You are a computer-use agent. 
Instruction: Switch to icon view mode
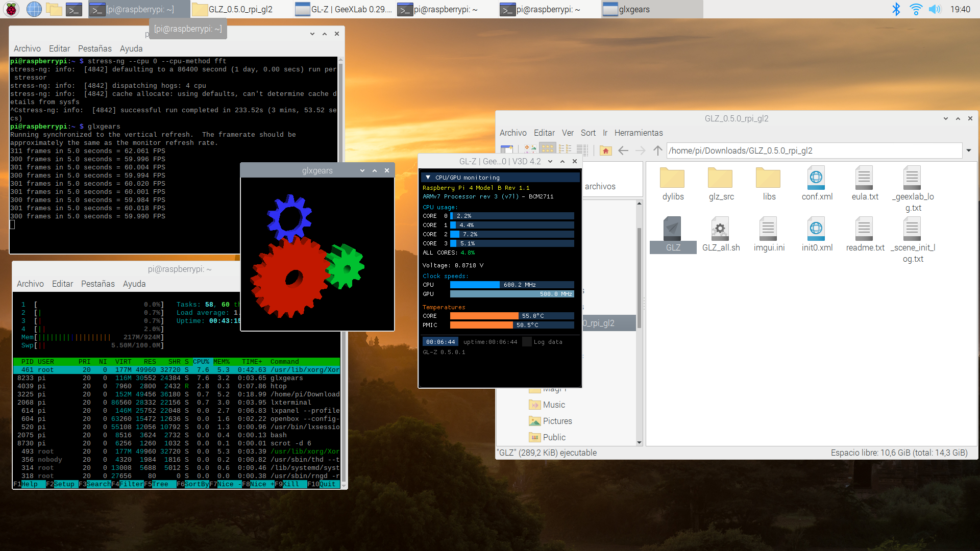(548, 149)
